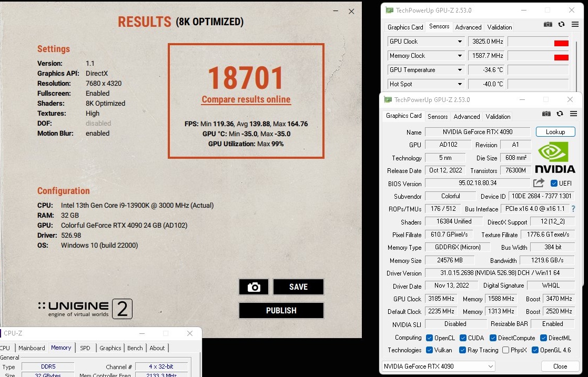Open the NVIDIA GeForce RTX 4090 selector dropdown
The width and height of the screenshot is (588, 377).
(490, 366)
